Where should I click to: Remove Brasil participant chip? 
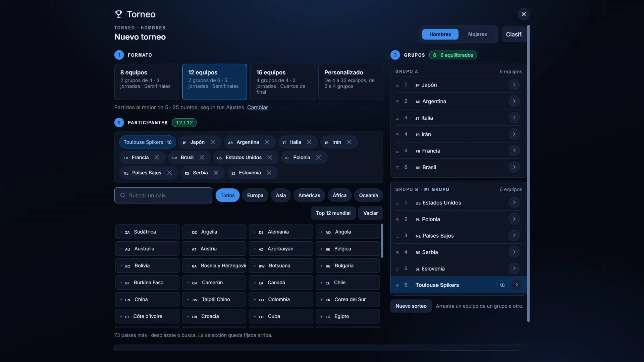tap(202, 158)
